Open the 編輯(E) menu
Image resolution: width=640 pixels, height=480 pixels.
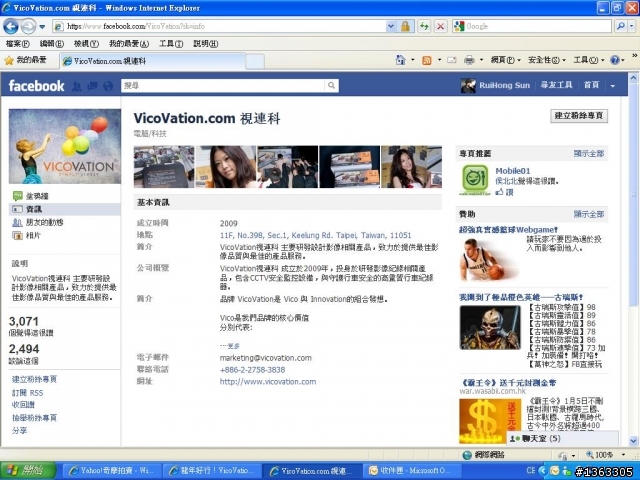(x=51, y=44)
